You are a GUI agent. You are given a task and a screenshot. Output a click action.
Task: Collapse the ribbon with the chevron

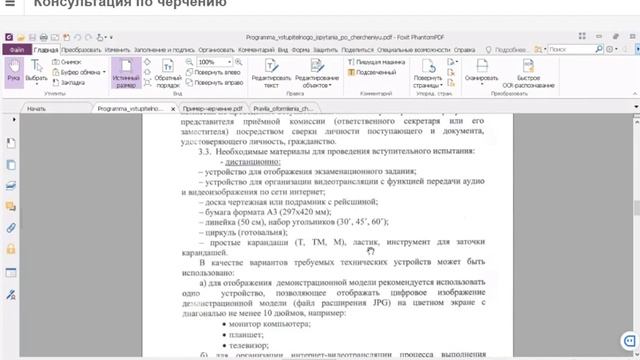coord(635,93)
